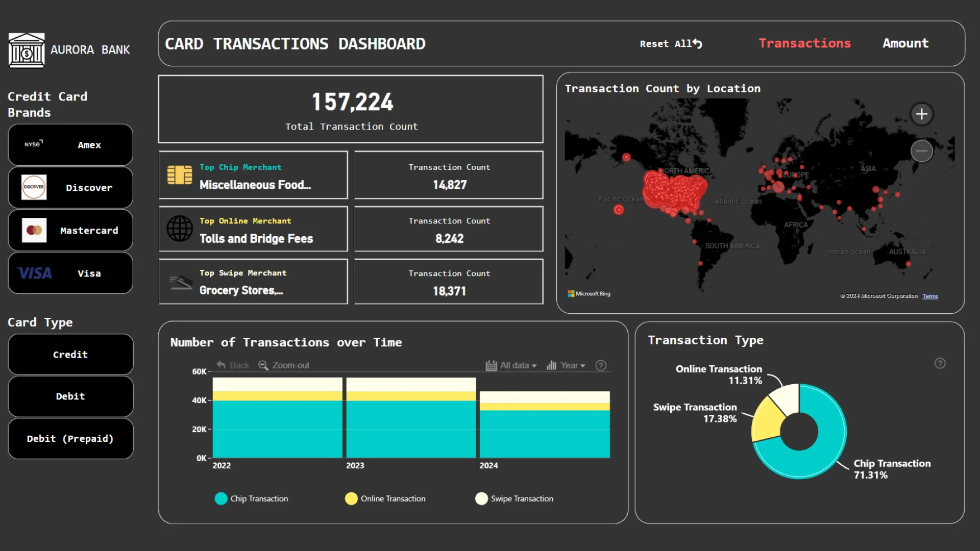Click the Top Swipe Merchant card
Image resolution: width=980 pixels, height=551 pixels.
pyautogui.click(x=253, y=282)
